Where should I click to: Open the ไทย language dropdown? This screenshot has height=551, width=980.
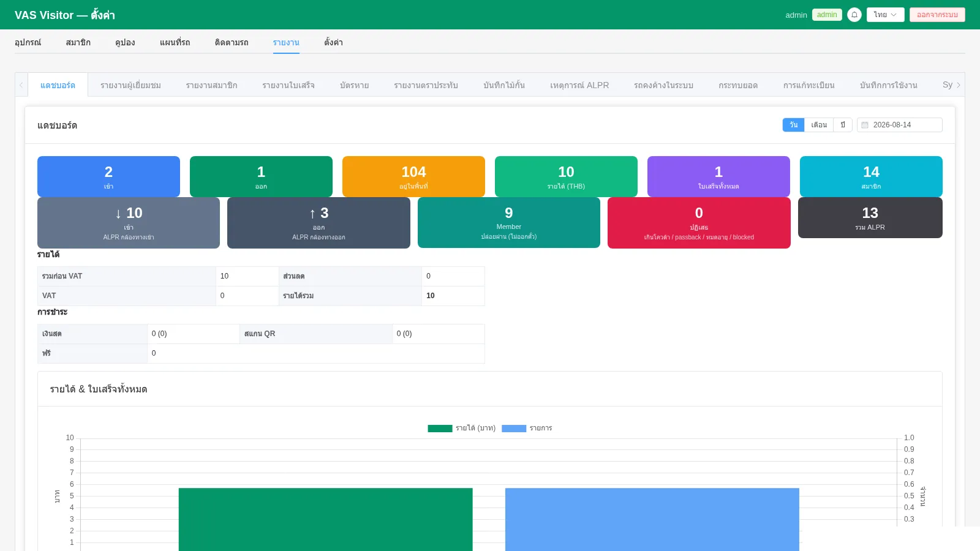click(x=885, y=15)
